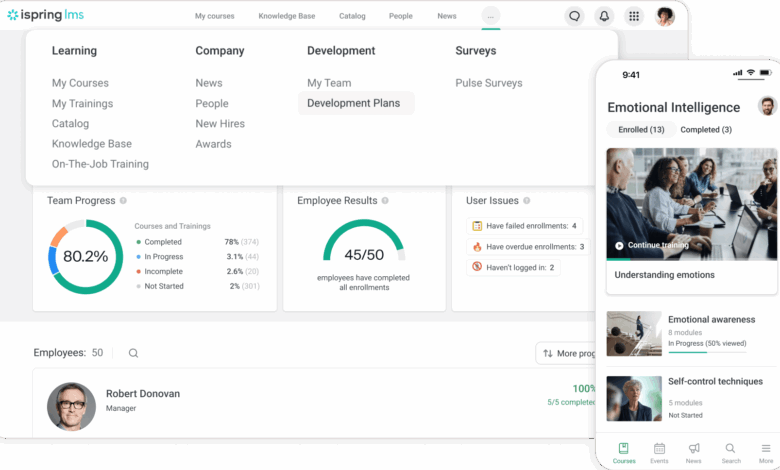Click the iSpring LMS logo
Screen dimensions: 780x470
45,15
